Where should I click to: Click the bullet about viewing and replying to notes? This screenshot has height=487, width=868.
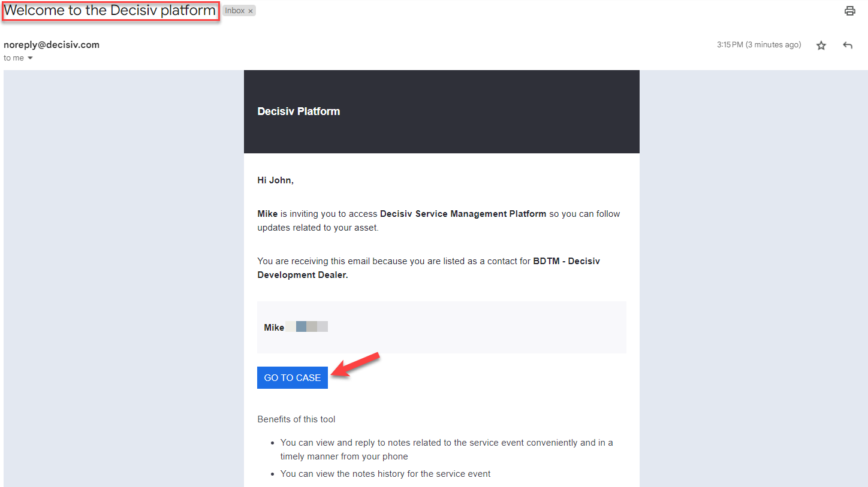coord(447,449)
